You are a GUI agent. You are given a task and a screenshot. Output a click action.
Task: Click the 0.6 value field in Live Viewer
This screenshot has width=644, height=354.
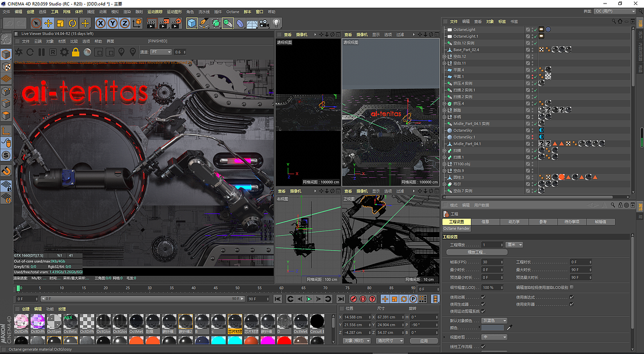click(x=180, y=52)
